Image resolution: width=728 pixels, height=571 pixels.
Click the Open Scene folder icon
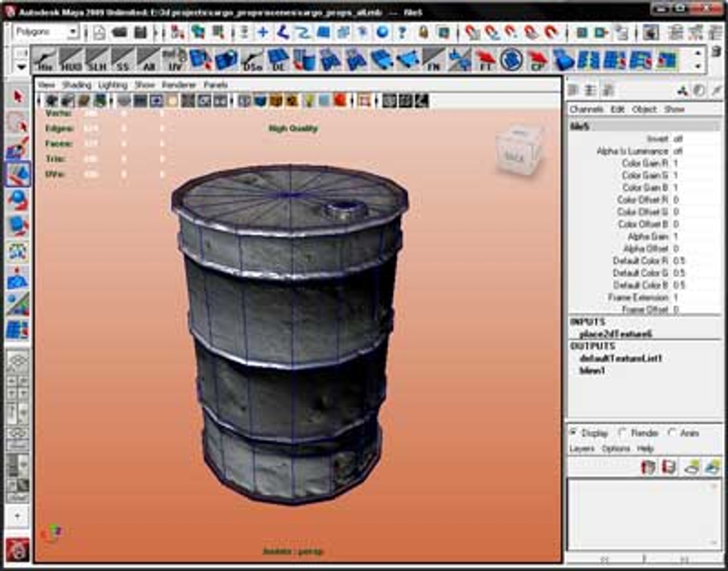(x=120, y=33)
